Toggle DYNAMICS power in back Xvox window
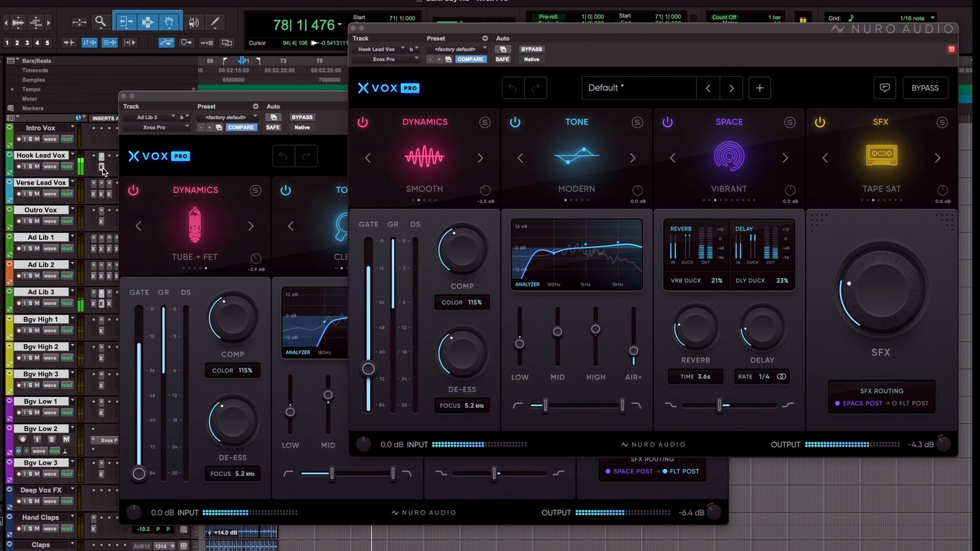980x551 pixels. 133,190
